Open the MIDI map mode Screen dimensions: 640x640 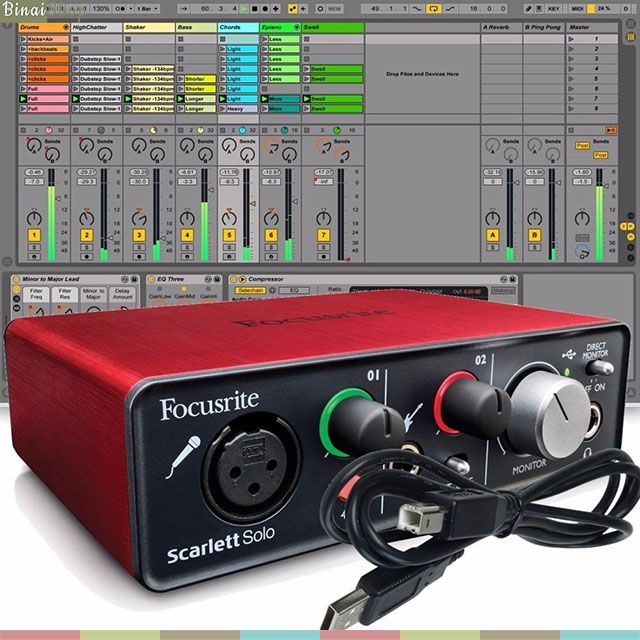tap(577, 9)
